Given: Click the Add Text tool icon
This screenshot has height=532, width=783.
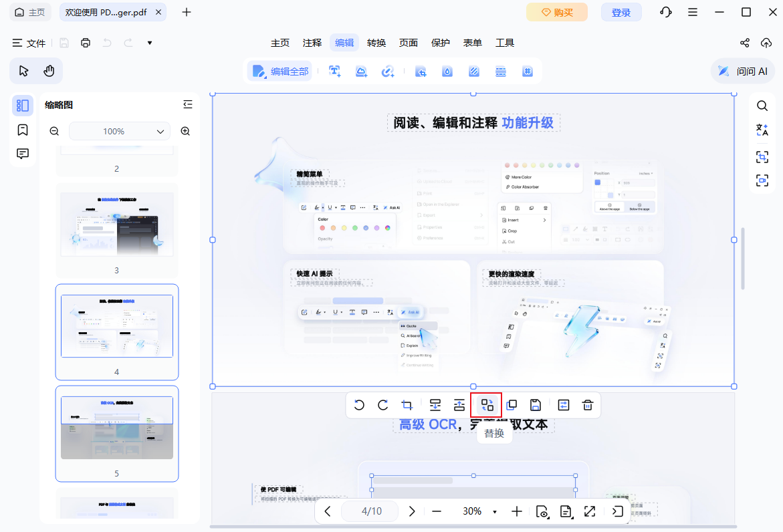Looking at the screenshot, I should click(x=335, y=72).
